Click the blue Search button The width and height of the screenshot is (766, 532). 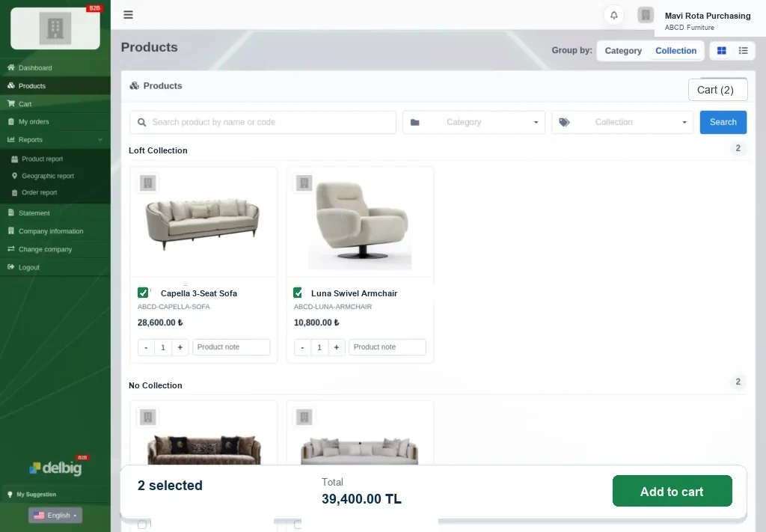723,122
